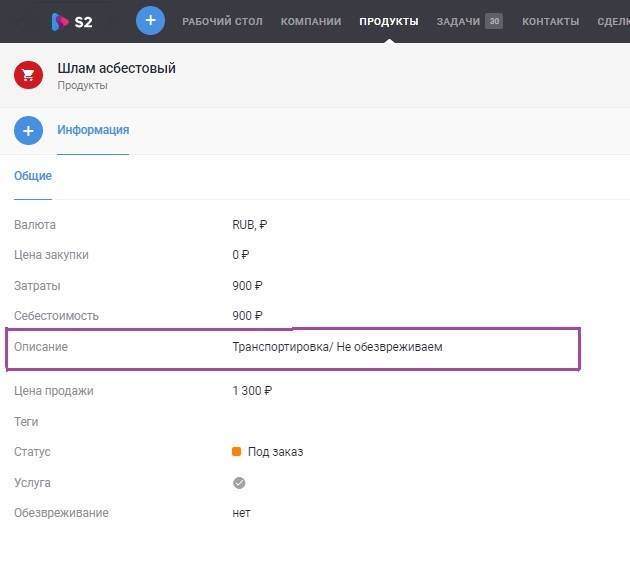Click the Валюта value RUB, ₽
This screenshot has height=579, width=630.
point(250,225)
